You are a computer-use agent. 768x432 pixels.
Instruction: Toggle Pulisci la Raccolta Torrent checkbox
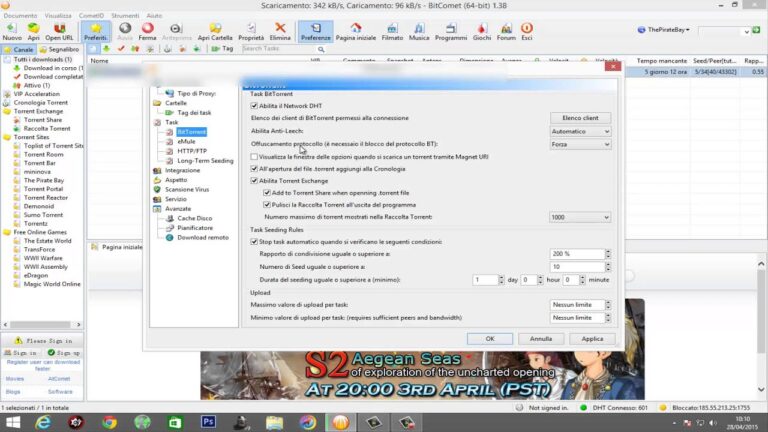267,205
